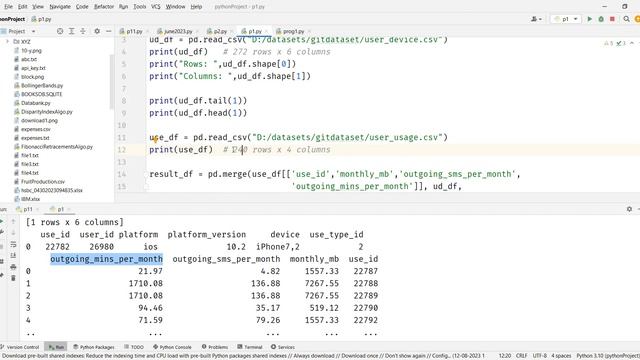Click the scroll-up arrow in the Run panel
This screenshot has height=360, width=640.
[x=13, y=222]
